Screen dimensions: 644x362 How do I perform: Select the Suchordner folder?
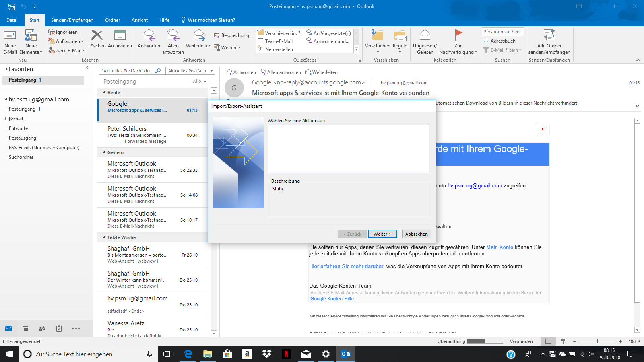[21, 157]
